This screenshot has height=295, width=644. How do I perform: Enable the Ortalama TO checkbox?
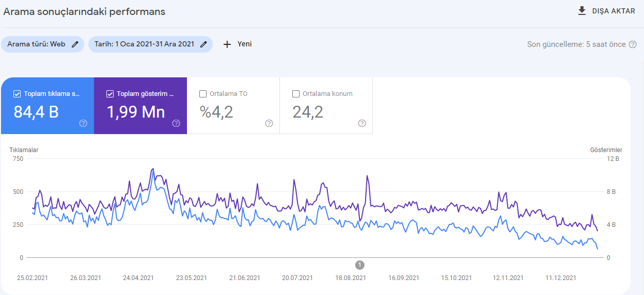203,94
